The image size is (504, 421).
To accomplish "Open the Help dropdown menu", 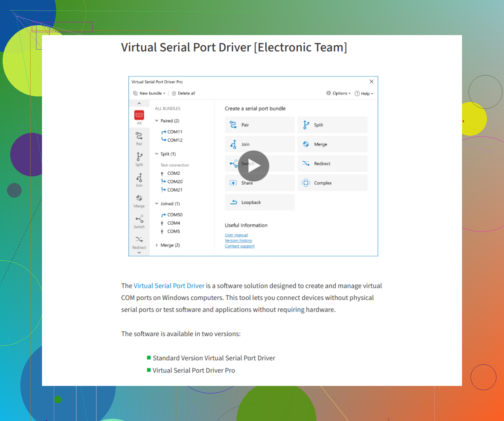I will tap(364, 94).
